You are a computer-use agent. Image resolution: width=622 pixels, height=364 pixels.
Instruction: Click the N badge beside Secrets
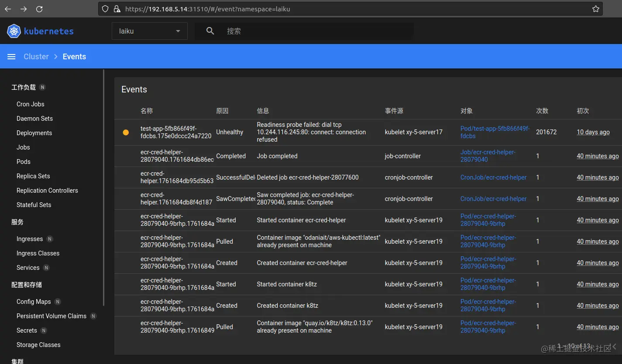[x=44, y=330]
